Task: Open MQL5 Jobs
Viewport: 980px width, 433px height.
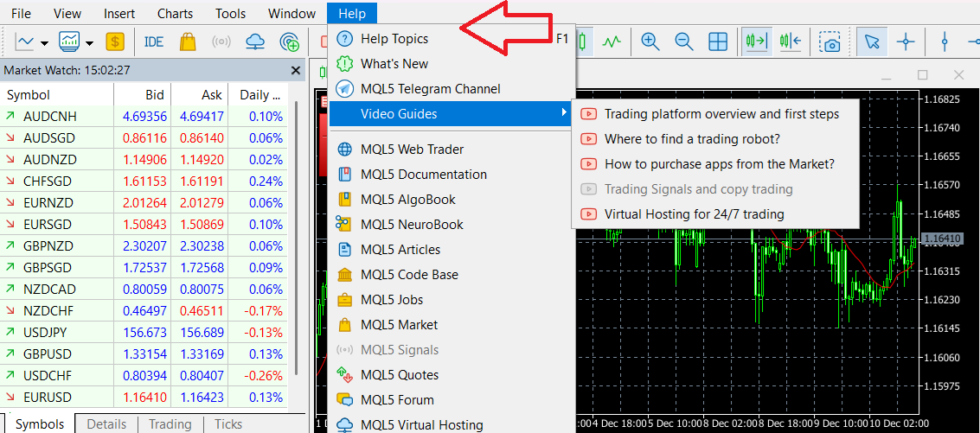Action: [451, 299]
